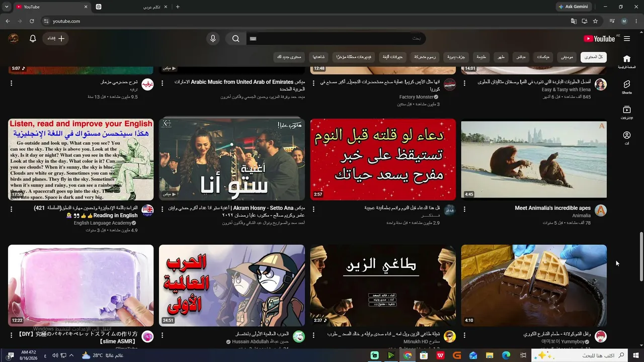Open Subscriptions (الاشتراكات) in the sidebar
Image resolution: width=644 pixels, height=362 pixels.
click(626, 112)
